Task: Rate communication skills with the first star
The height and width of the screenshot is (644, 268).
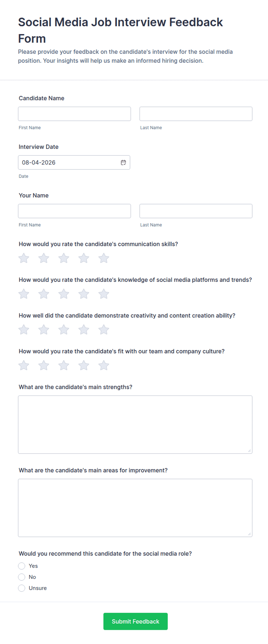Action: coord(24,258)
